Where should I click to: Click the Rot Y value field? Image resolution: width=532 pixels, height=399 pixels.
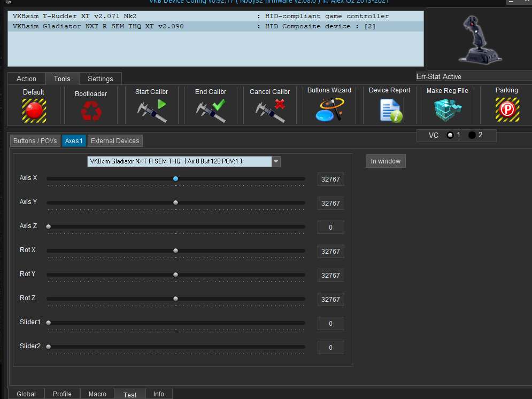(x=331, y=276)
